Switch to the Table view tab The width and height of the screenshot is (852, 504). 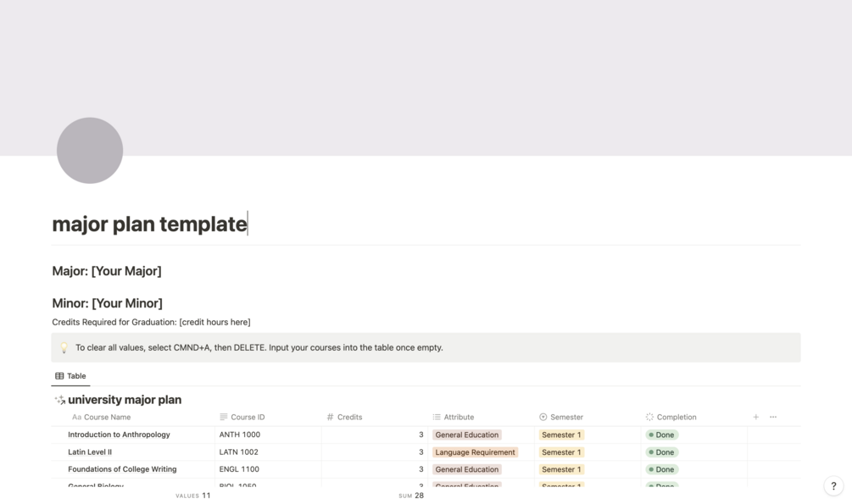tap(71, 376)
